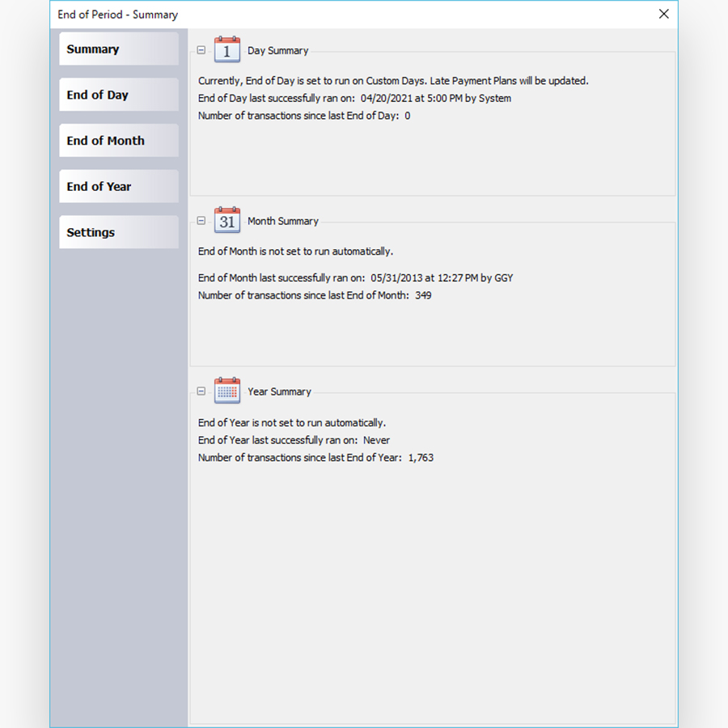Collapse the Day Summary section
The height and width of the screenshot is (728, 728).
[x=201, y=49]
